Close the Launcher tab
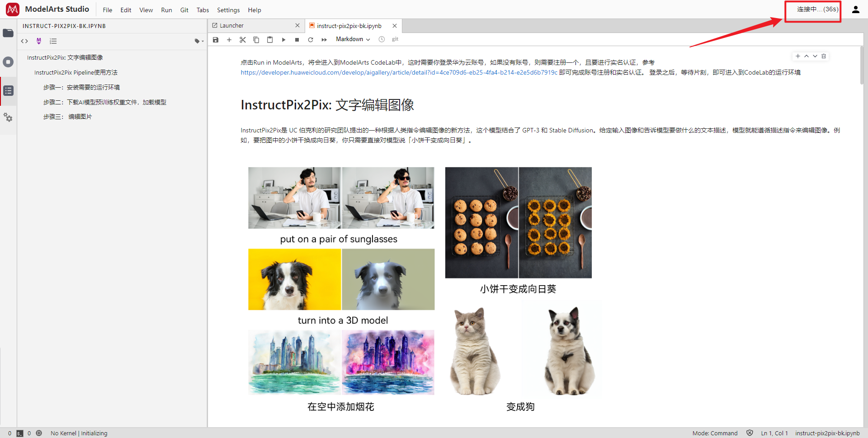This screenshot has width=868, height=438. click(x=297, y=26)
